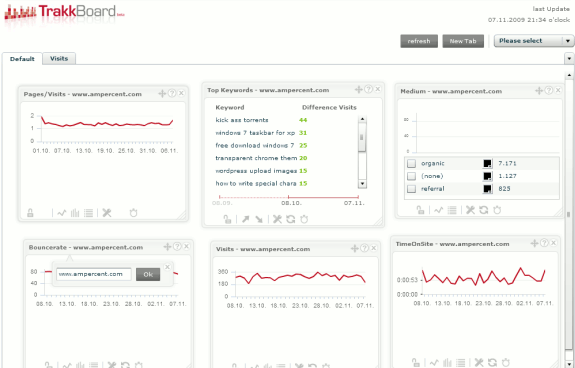Show Pages/Visits widget as table list
This screenshot has height=368, width=575.
pyautogui.click(x=88, y=213)
